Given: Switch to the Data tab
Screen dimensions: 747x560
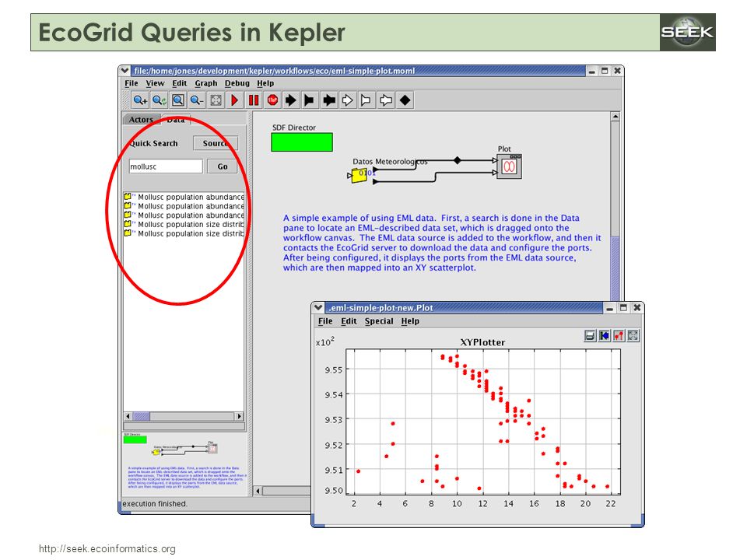Looking at the screenshot, I should (176, 120).
